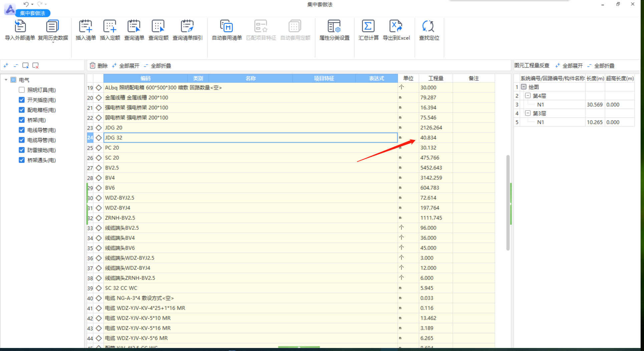Viewport: 644px width, 351px height.
Task: Collapse 绘图 node in right panel
Action: point(524,87)
